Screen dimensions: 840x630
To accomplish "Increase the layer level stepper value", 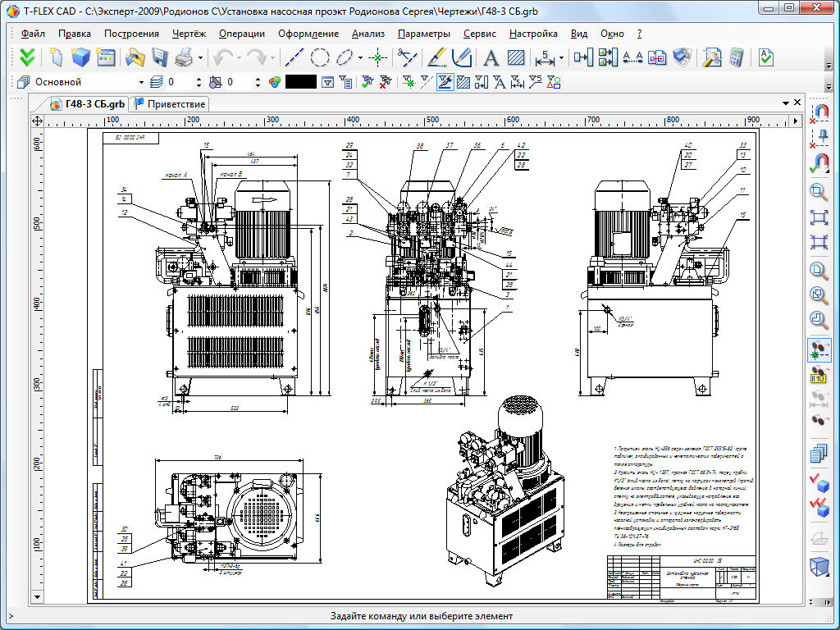I will point(198,79).
